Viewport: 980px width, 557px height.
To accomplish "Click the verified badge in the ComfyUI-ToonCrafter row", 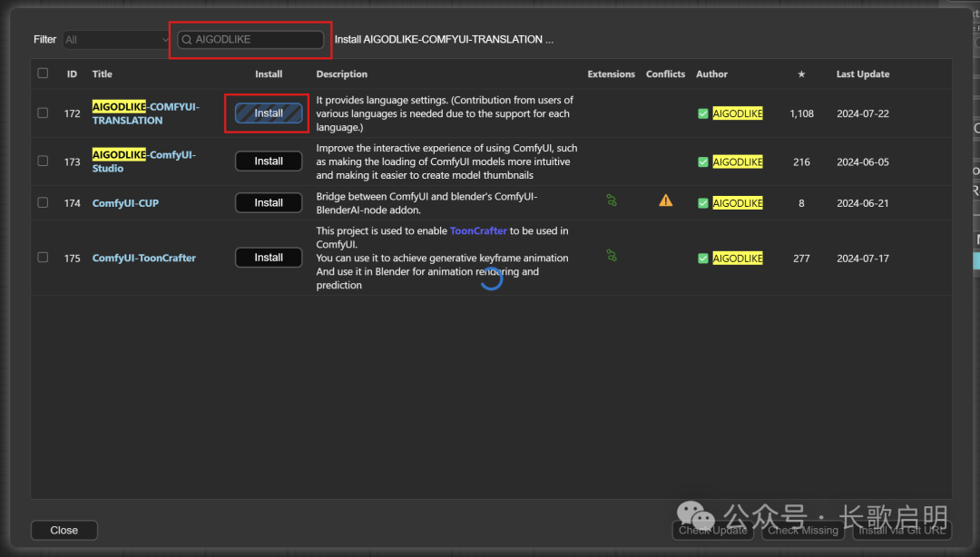I will pyautogui.click(x=703, y=259).
